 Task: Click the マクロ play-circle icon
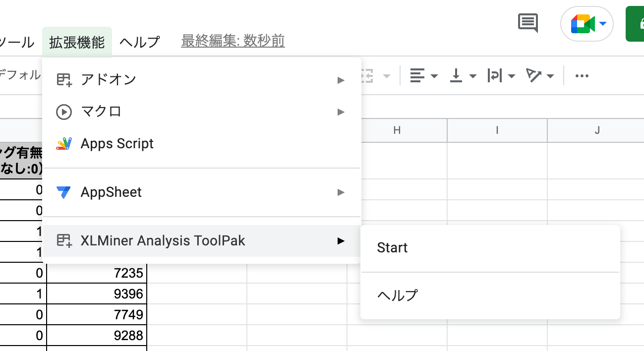(64, 112)
